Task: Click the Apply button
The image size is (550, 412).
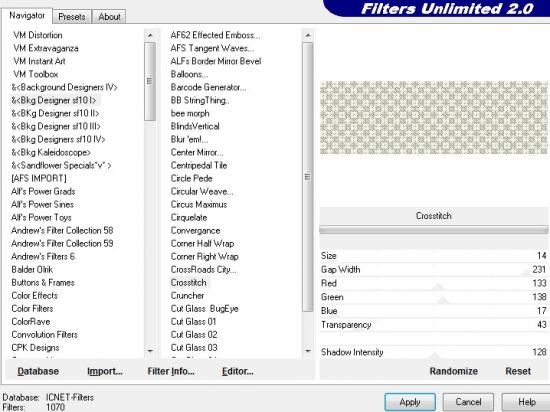Action: pyautogui.click(x=410, y=402)
